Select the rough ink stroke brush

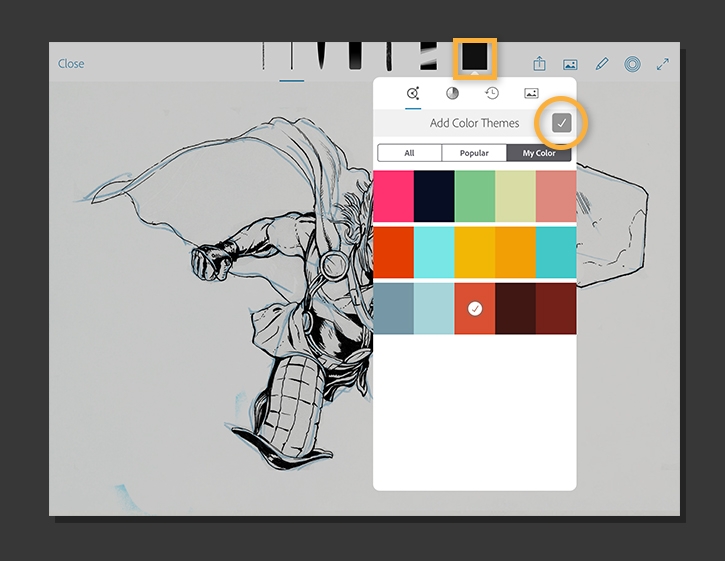click(389, 56)
